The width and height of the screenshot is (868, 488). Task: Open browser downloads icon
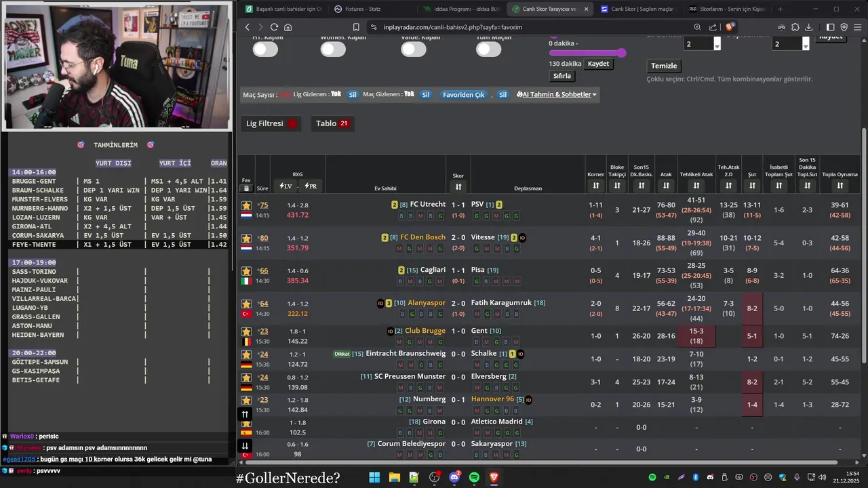pos(809,27)
